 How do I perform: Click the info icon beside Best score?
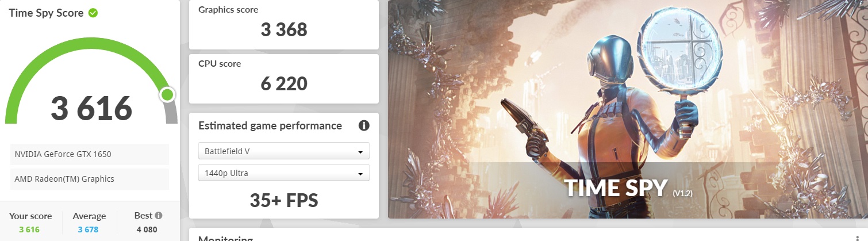[159, 216]
